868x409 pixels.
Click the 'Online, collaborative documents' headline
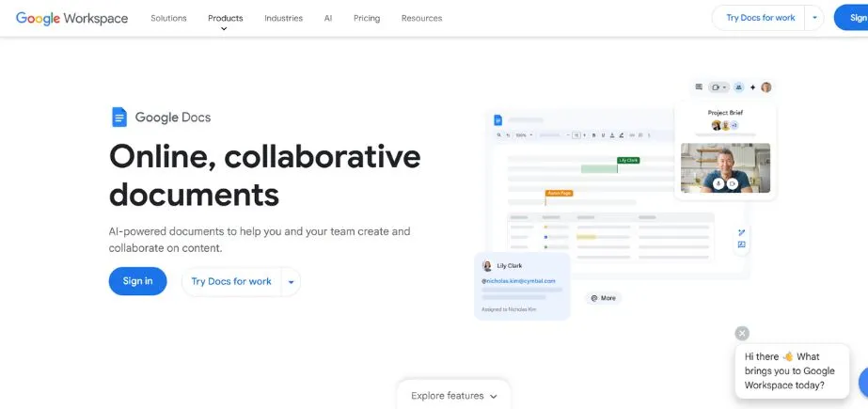[264, 175]
